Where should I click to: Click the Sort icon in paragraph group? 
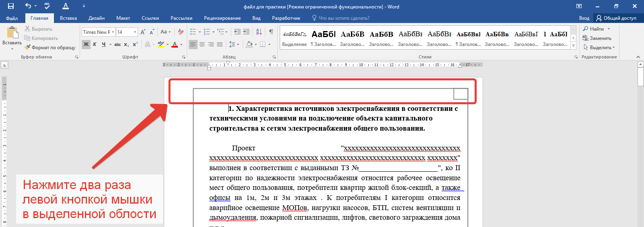(x=259, y=32)
